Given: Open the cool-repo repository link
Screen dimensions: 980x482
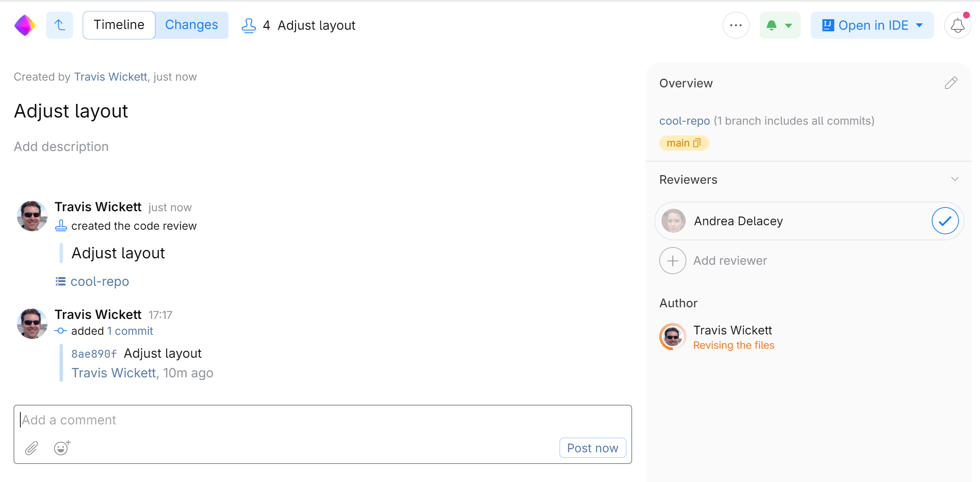Looking at the screenshot, I should pos(684,120).
